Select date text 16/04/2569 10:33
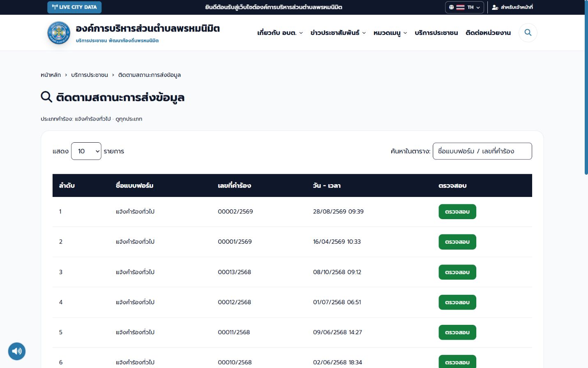588x368 pixels. (337, 242)
